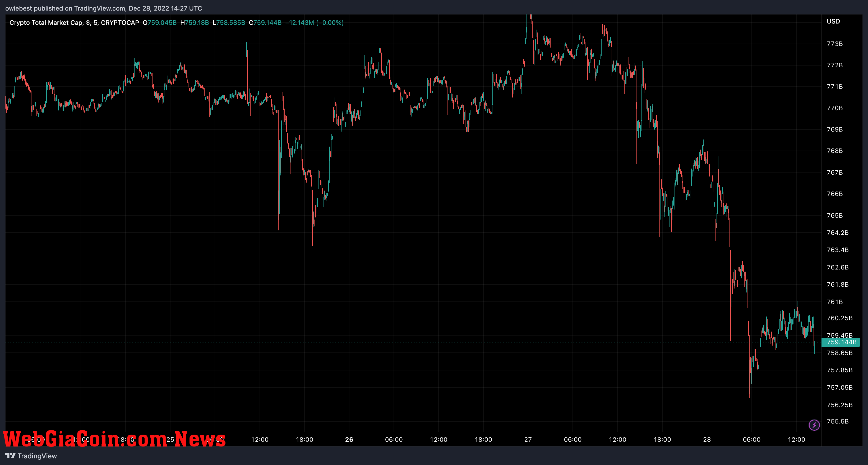Click the 760.25B price axis label
Image resolution: width=868 pixels, height=465 pixels.
840,318
